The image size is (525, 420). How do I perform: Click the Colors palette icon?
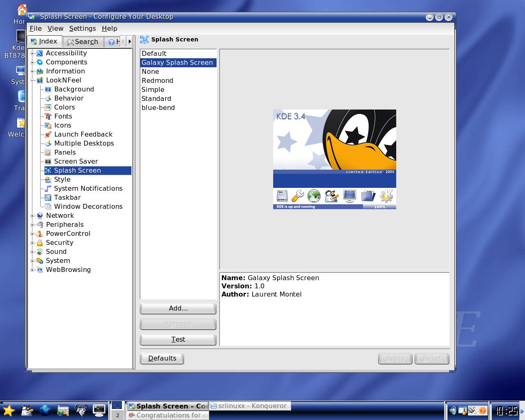48,107
